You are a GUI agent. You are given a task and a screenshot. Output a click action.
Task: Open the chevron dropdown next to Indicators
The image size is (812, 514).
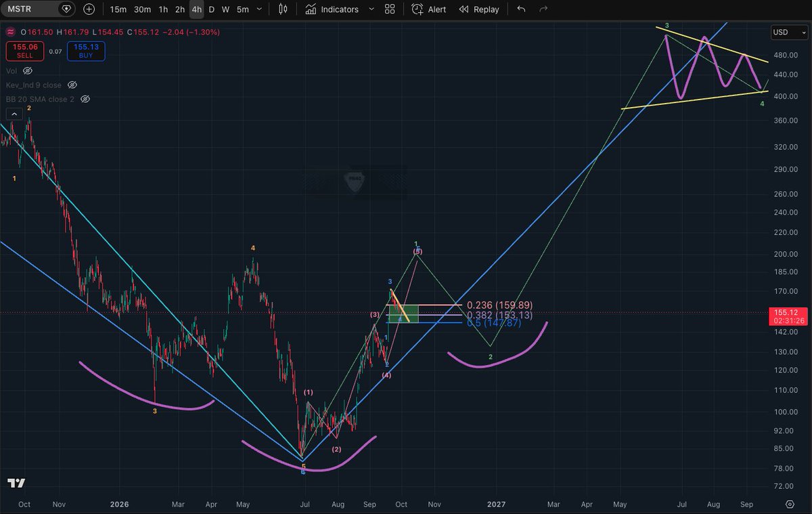click(371, 9)
